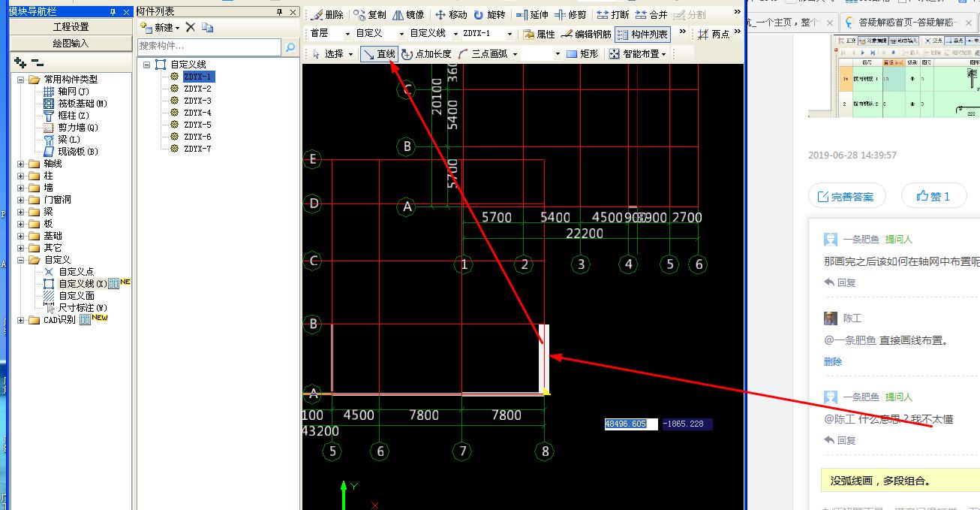Screen dimensions: 980x510
Task: Click the copy component icon in 构件列表
Action: coord(208,27)
